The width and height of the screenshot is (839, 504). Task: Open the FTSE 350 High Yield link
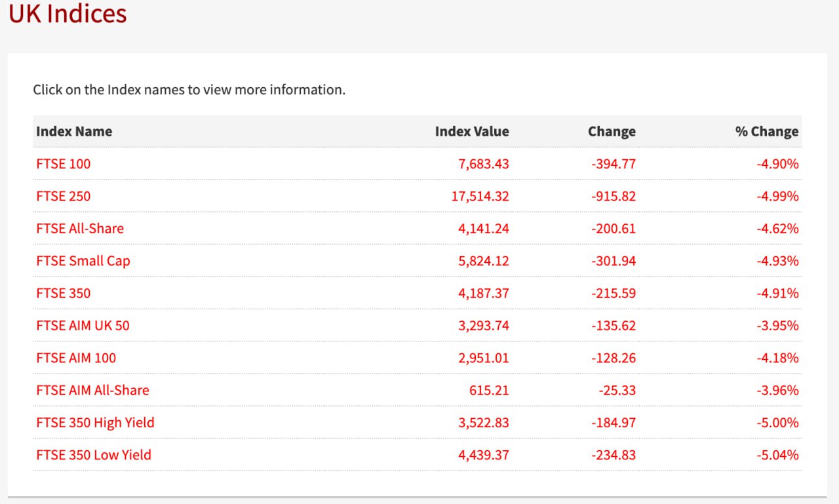96,423
